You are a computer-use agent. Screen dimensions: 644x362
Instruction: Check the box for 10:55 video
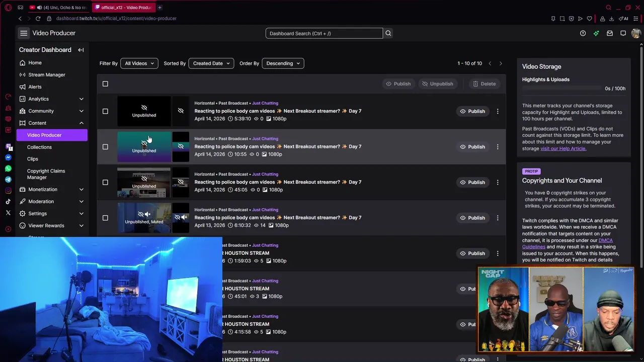[105, 147]
